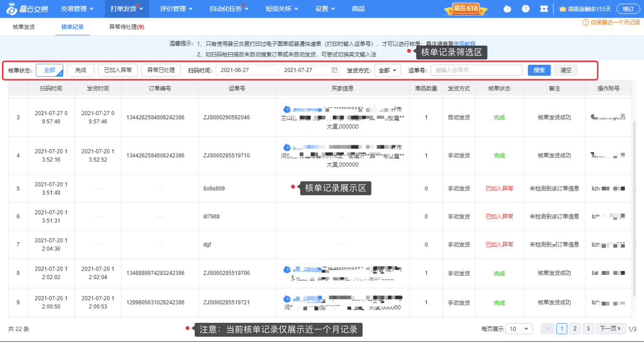Click the 买家信息 column header

(342, 88)
